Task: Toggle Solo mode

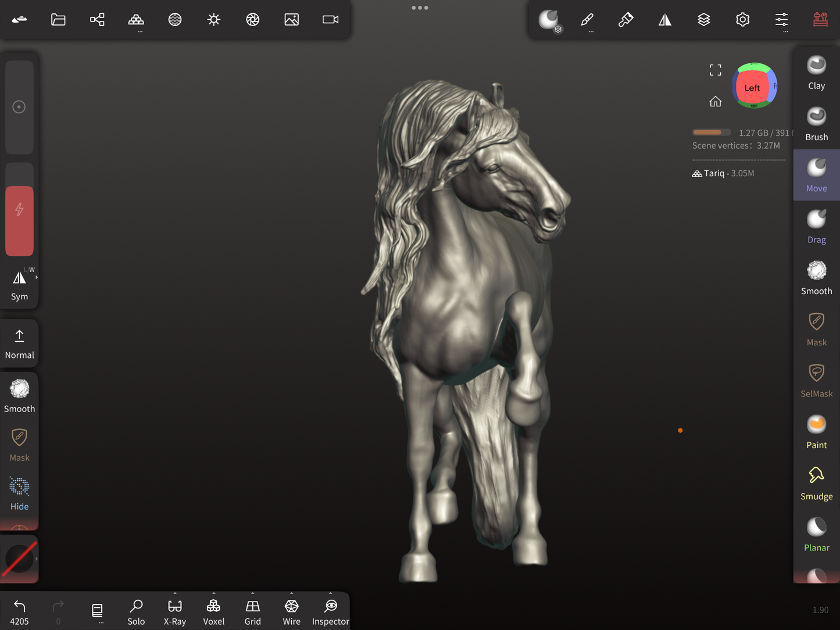Action: (136, 612)
